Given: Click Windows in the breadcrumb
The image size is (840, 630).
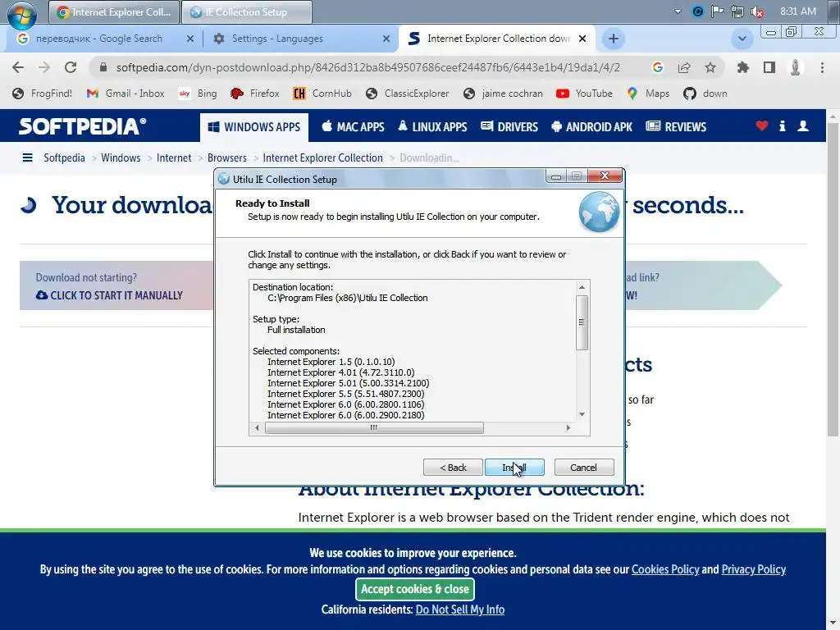Looking at the screenshot, I should (x=121, y=158).
